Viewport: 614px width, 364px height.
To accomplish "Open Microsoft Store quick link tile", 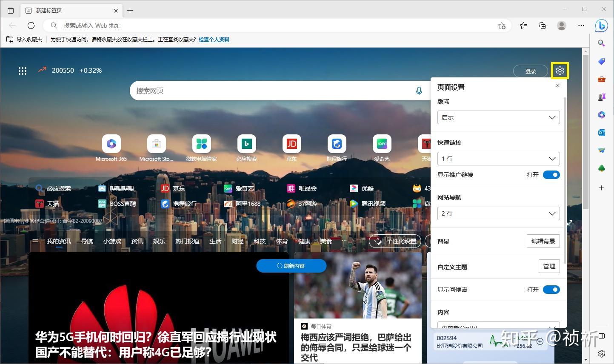I will (156, 148).
